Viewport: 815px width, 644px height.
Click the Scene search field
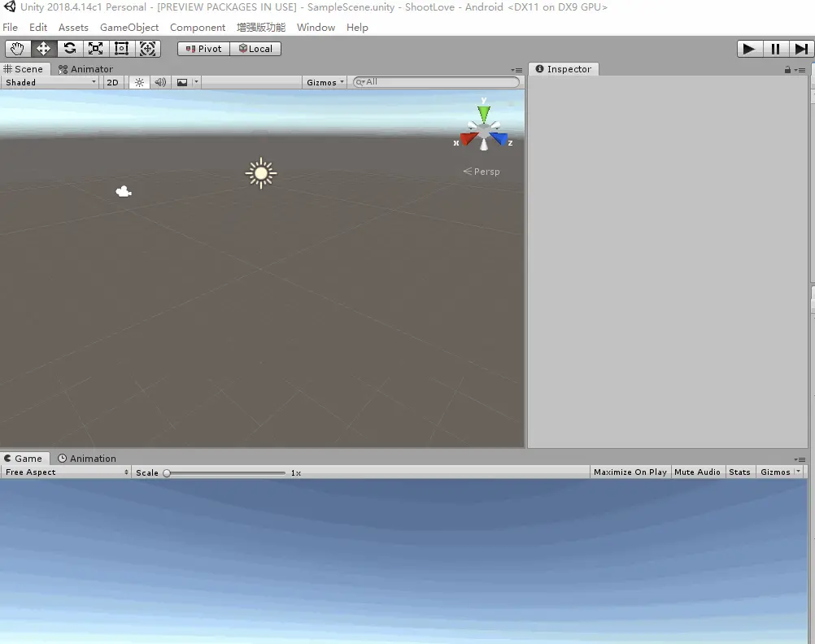click(x=436, y=82)
